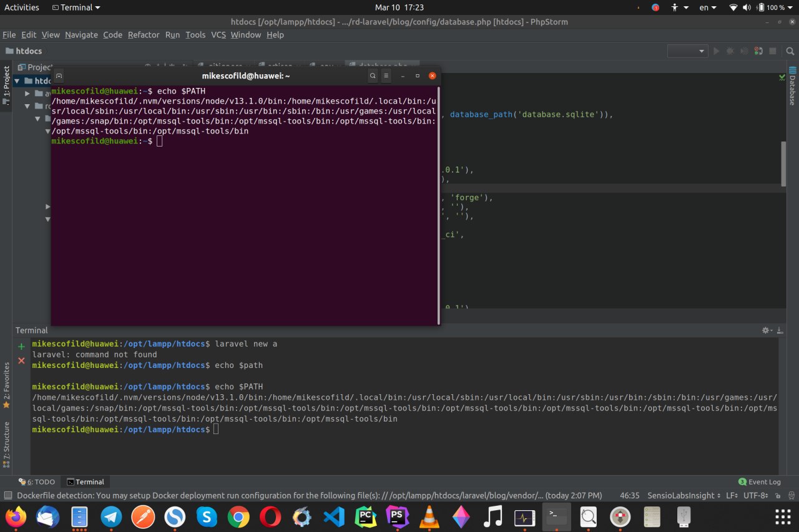Close the current PhpStorm terminal session
Image resolution: width=799 pixels, height=532 pixels.
click(x=21, y=360)
